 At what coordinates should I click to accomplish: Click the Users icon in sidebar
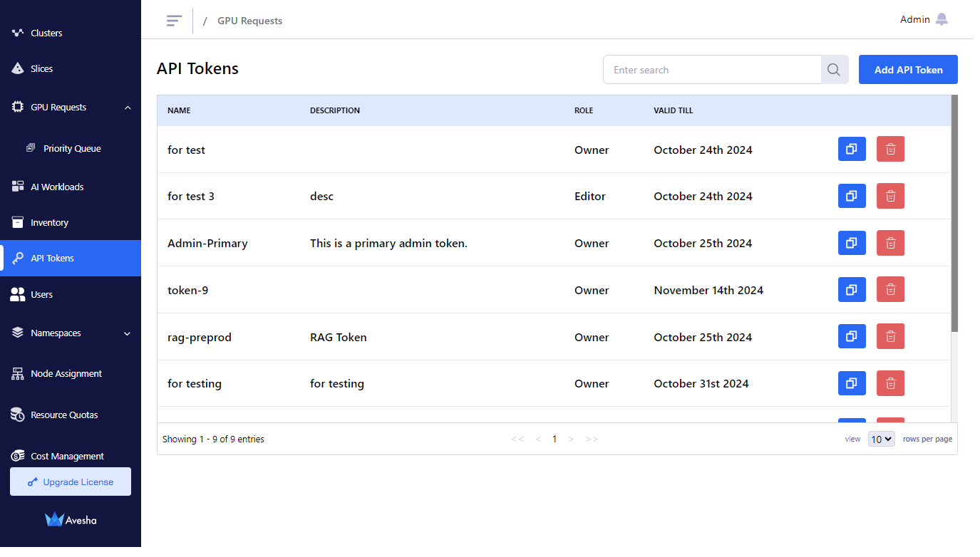18,294
